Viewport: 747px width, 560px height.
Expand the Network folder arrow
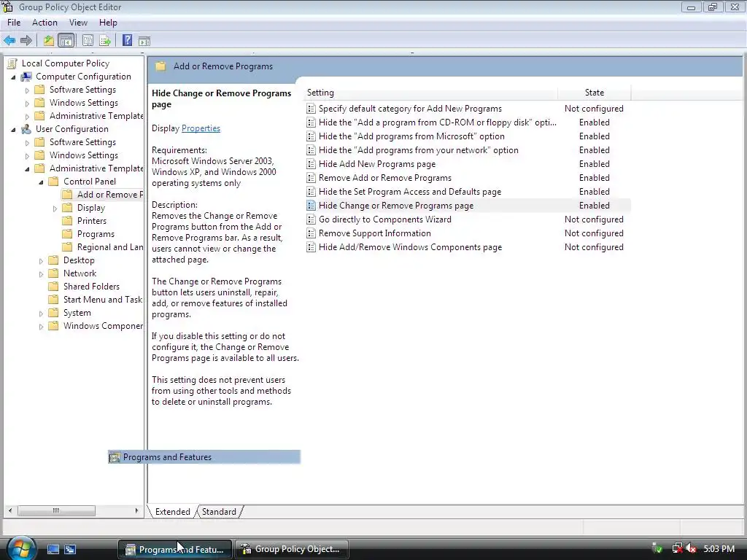(41, 274)
